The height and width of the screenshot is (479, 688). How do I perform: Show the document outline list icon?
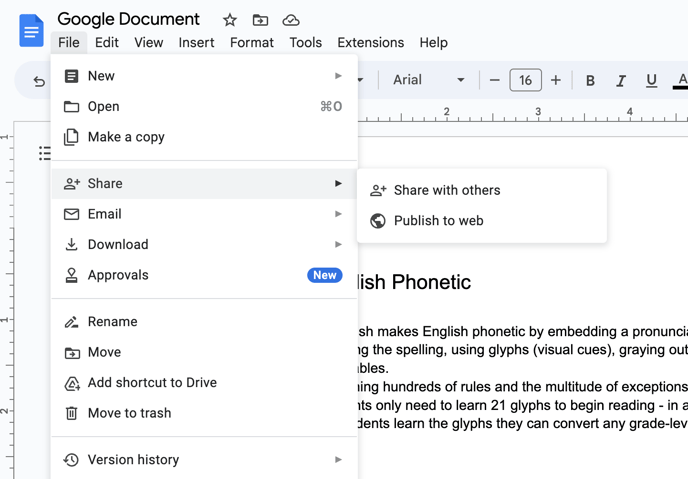(x=44, y=153)
